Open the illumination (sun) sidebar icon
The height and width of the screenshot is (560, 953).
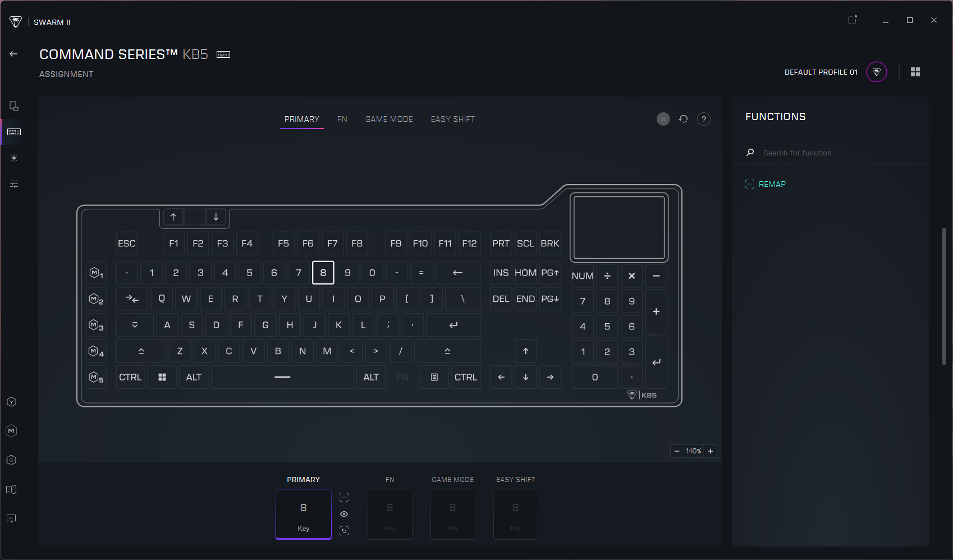[14, 158]
